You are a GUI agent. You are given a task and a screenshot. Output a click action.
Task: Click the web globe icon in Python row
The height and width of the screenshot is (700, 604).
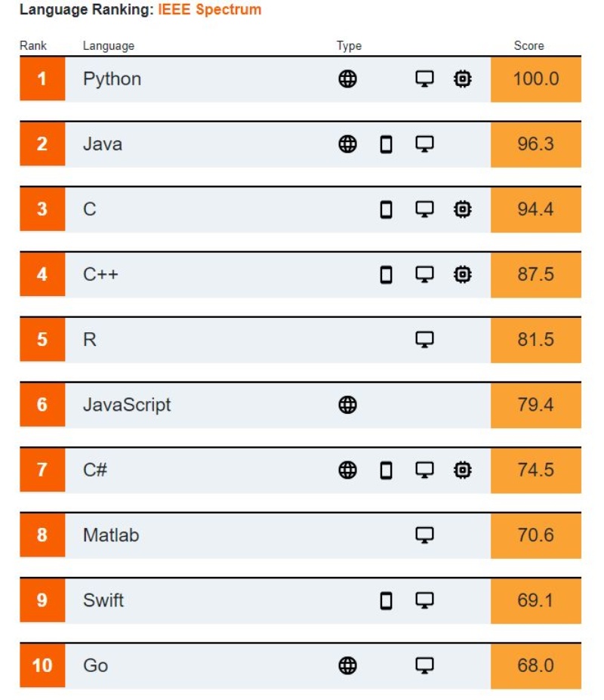(x=347, y=79)
